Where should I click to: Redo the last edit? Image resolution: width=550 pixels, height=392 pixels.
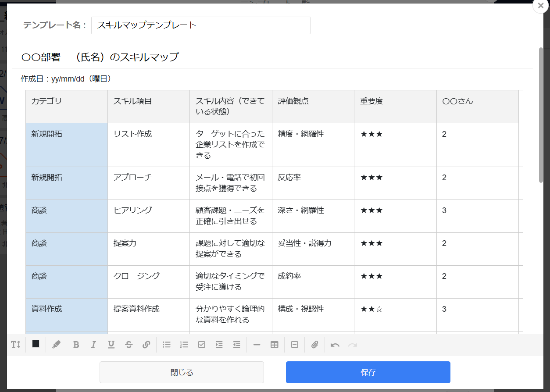pos(353,345)
